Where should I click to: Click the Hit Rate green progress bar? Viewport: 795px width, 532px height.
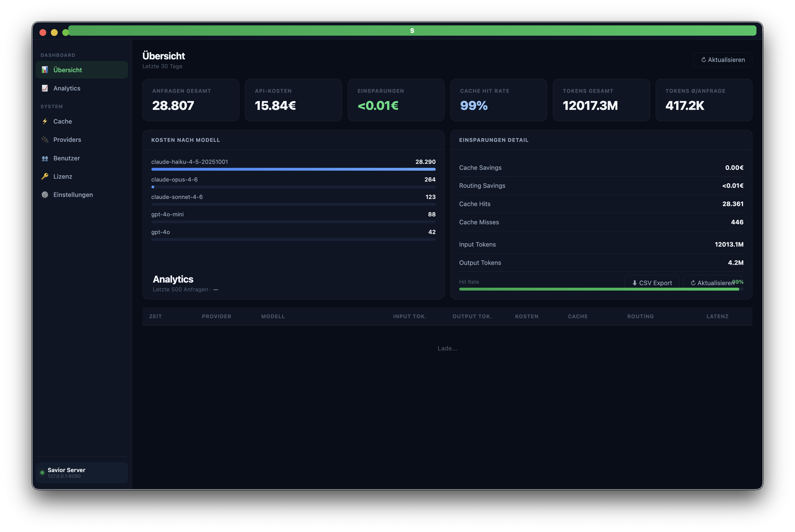(543, 289)
